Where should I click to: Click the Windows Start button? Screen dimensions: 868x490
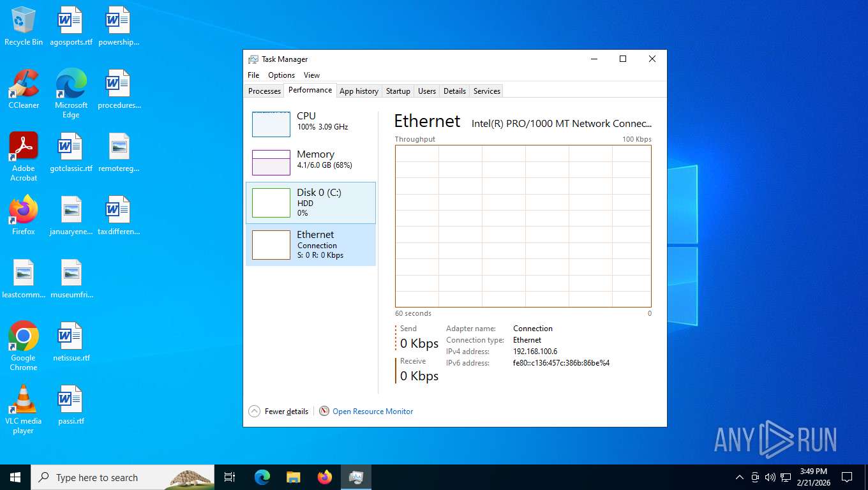point(15,477)
